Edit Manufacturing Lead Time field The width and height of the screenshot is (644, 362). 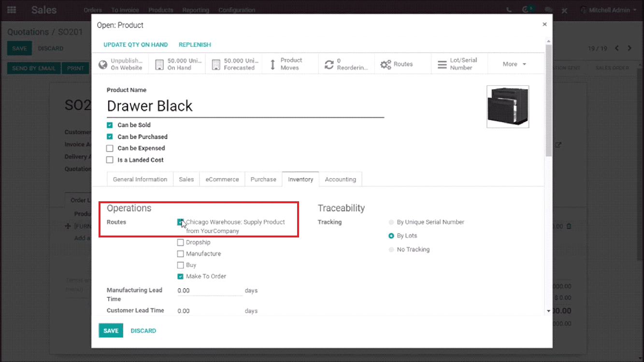click(210, 291)
